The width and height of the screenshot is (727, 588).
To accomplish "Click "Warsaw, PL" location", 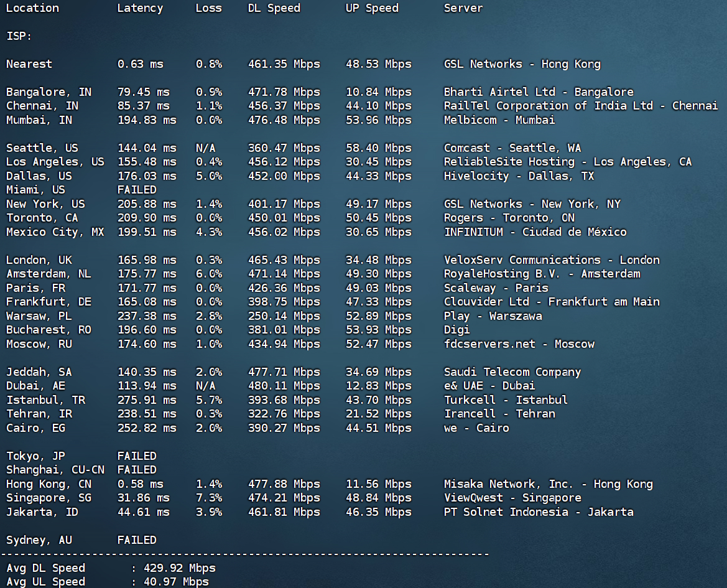I will pos(39,316).
